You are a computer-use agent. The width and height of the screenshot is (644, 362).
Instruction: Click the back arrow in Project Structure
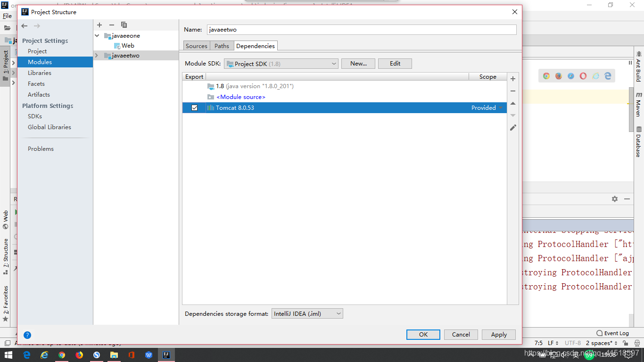pos(25,26)
